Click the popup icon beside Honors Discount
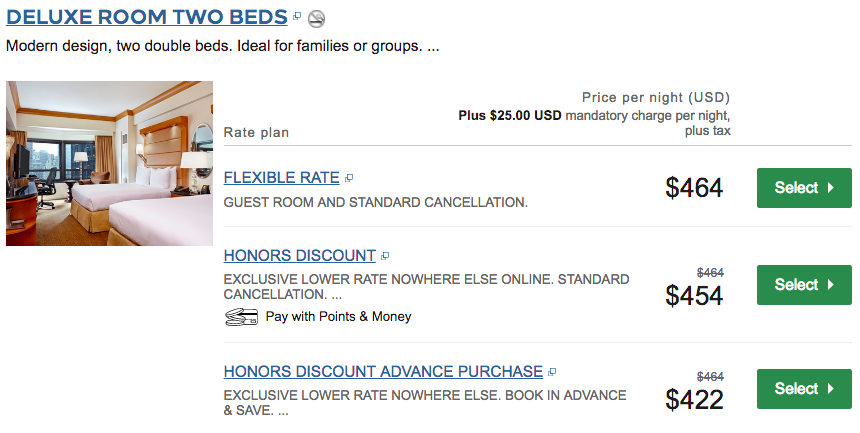860x433 pixels. [x=385, y=256]
